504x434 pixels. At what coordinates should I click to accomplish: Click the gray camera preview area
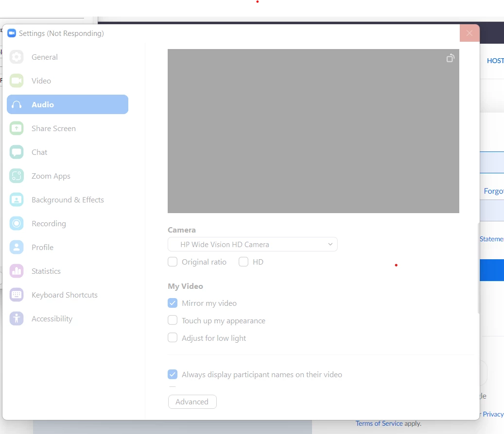pos(313,131)
